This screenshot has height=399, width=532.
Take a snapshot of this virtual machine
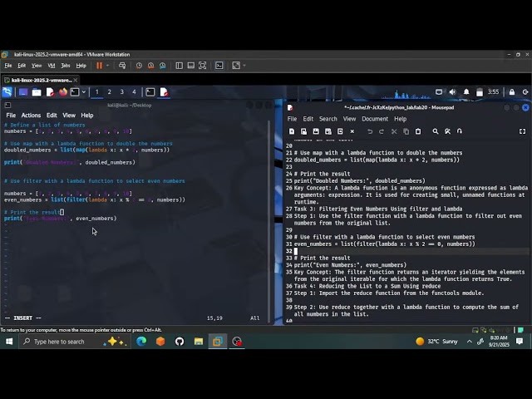click(139, 66)
